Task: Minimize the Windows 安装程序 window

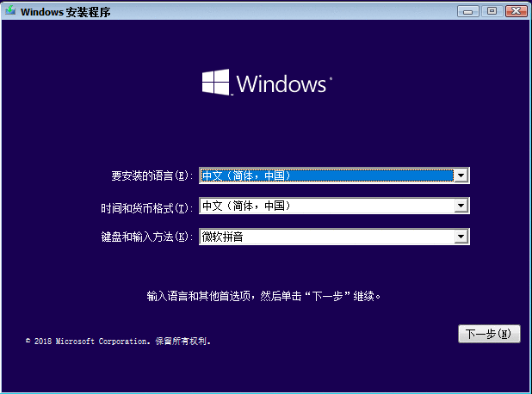Action: click(468, 11)
